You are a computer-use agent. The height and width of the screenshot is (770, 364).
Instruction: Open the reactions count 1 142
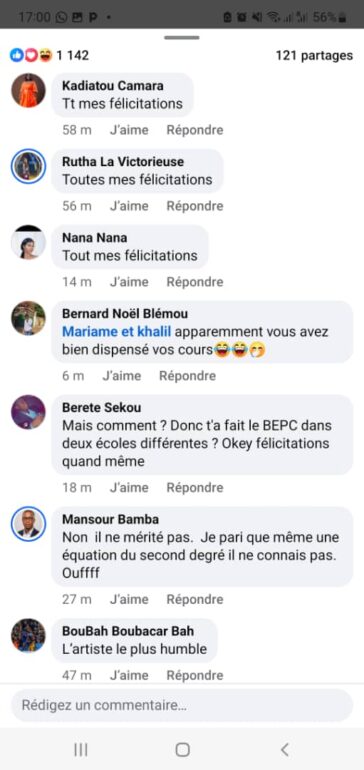49,55
